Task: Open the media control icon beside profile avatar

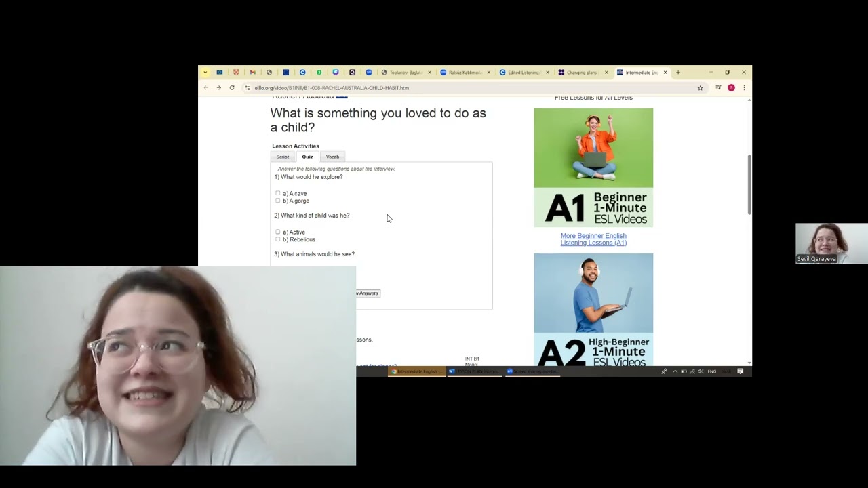Action: point(718,88)
